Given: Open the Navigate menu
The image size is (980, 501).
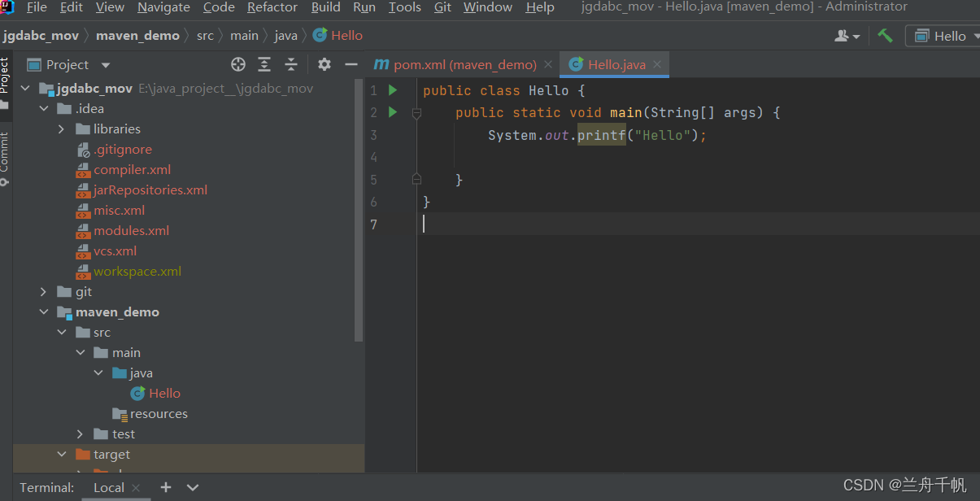Looking at the screenshot, I should pyautogui.click(x=163, y=7).
